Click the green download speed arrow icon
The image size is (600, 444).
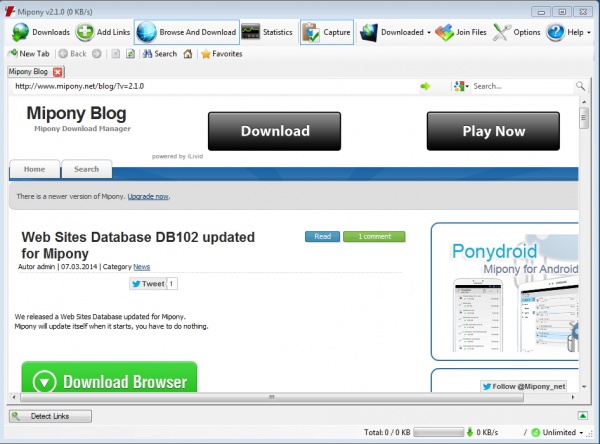pos(470,432)
